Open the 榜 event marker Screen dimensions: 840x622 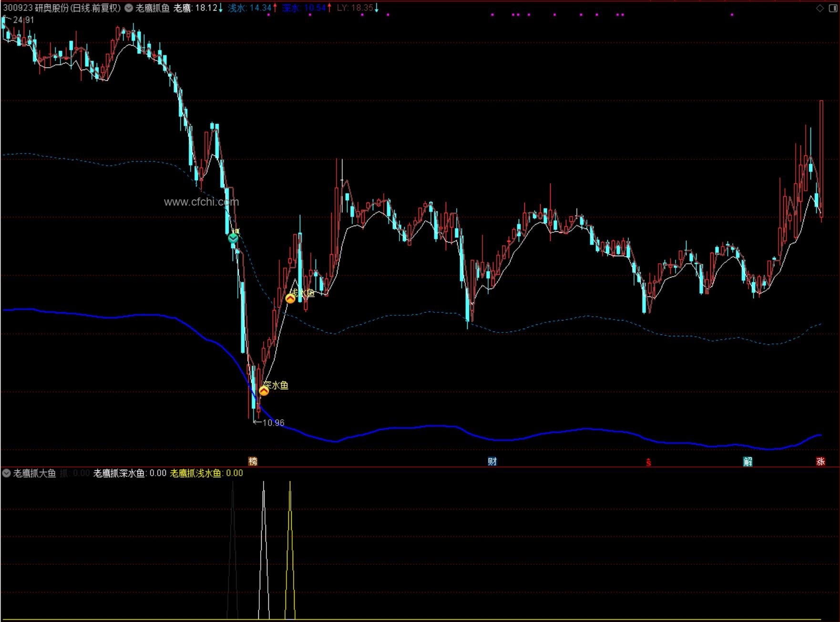[x=253, y=461]
